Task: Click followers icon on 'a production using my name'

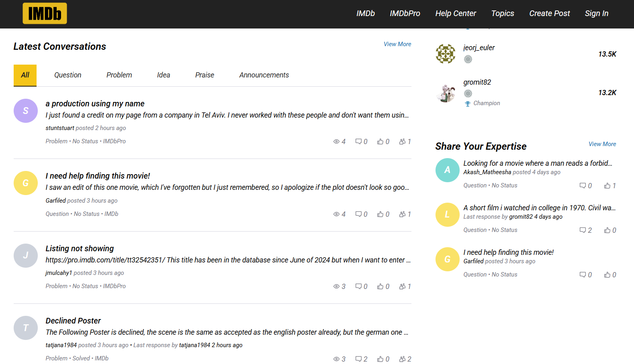Action: [402, 142]
